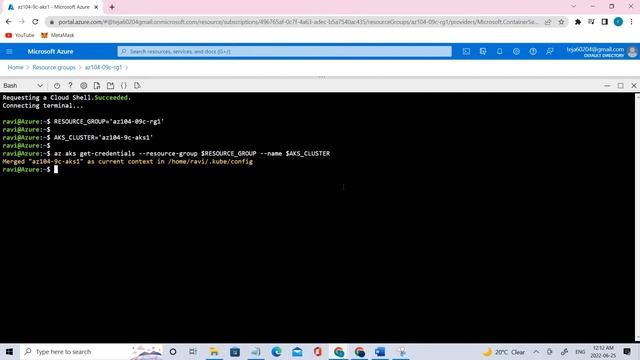Close the Cloud Shell pane
The height and width of the screenshot is (360, 640).
click(x=634, y=86)
